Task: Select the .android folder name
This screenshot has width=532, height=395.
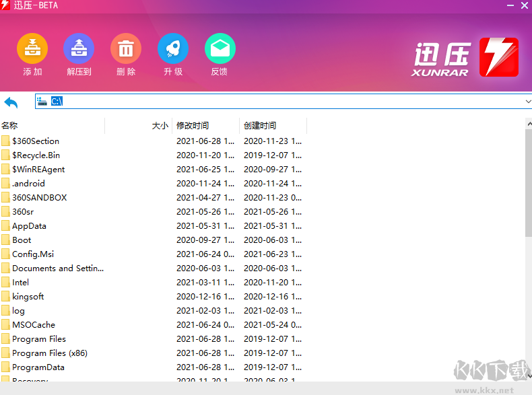Action: pos(28,184)
